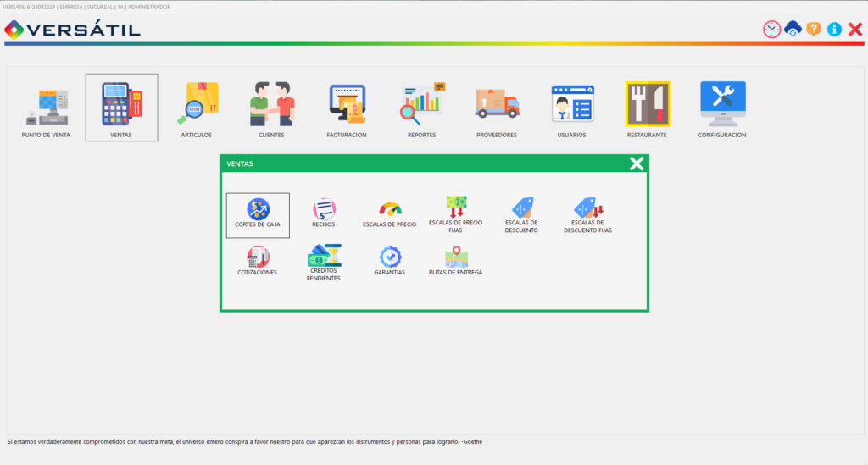Open Recibos in Ventas panel
868x465 pixels.
[324, 213]
